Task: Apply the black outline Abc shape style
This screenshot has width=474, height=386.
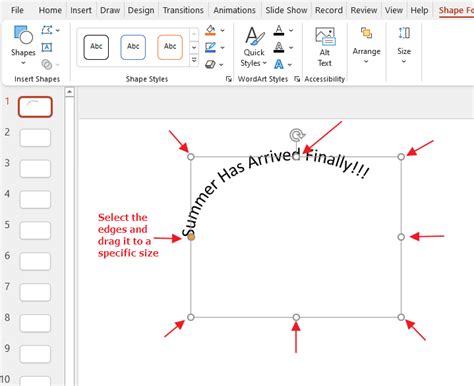Action: 96,47
